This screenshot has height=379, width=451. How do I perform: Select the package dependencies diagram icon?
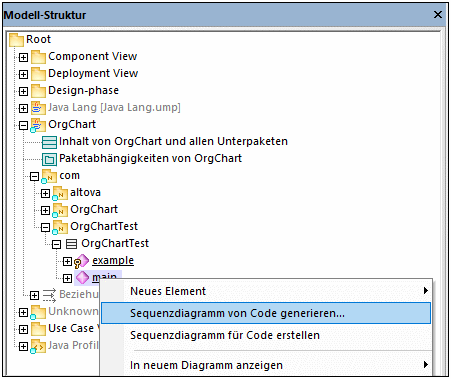click(x=49, y=159)
